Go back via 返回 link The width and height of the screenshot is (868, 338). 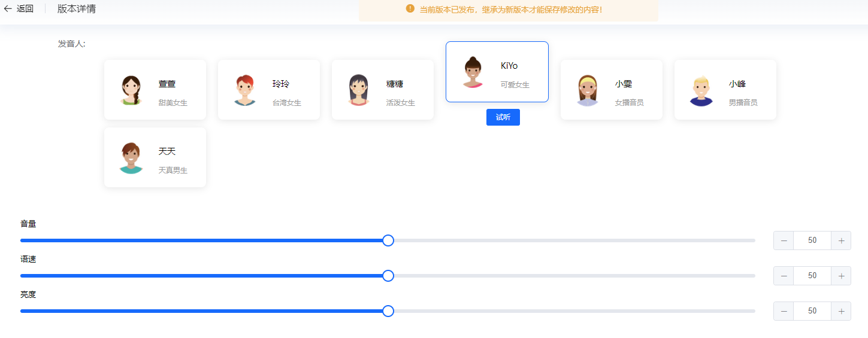[25, 9]
